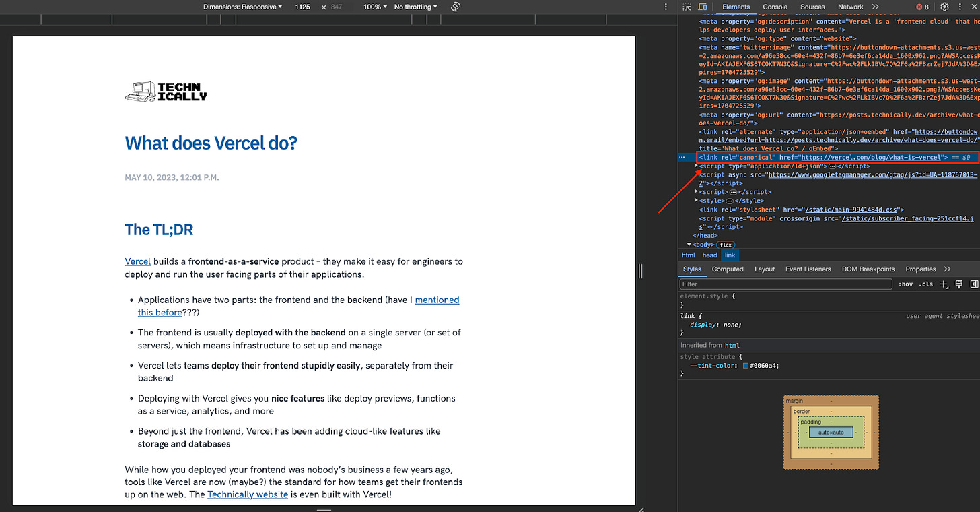Click the rotate device icon
The width and height of the screenshot is (980, 512).
pyautogui.click(x=456, y=7)
